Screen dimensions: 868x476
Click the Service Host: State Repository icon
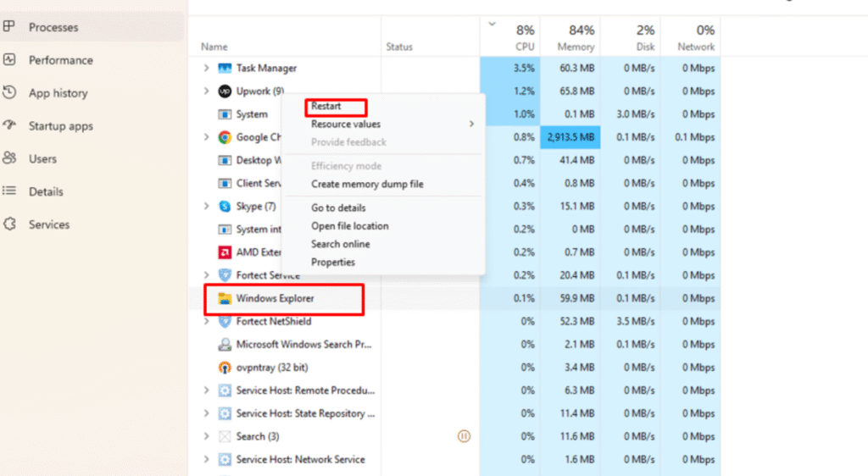pyautogui.click(x=224, y=413)
